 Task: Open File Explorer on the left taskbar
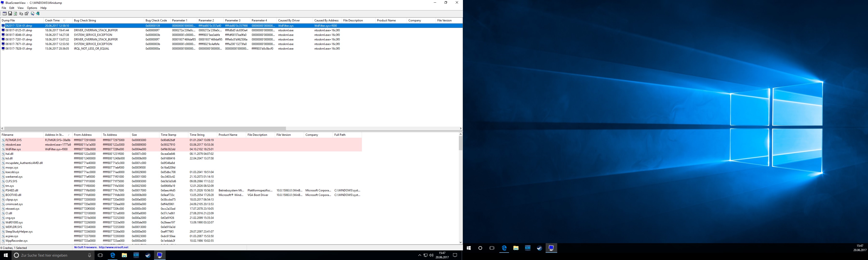point(124,255)
